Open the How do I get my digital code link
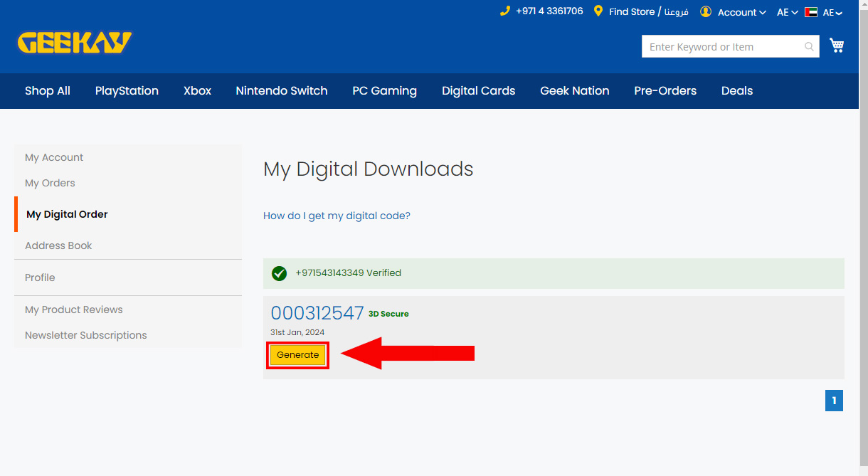The height and width of the screenshot is (476, 868). (x=337, y=216)
